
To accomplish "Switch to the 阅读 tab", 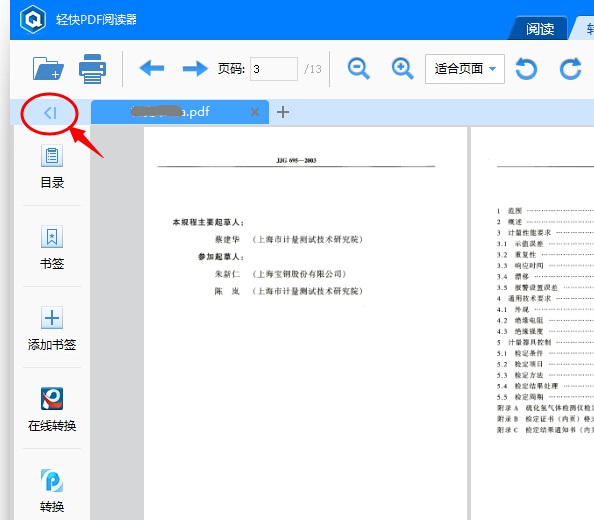I will 539,29.
